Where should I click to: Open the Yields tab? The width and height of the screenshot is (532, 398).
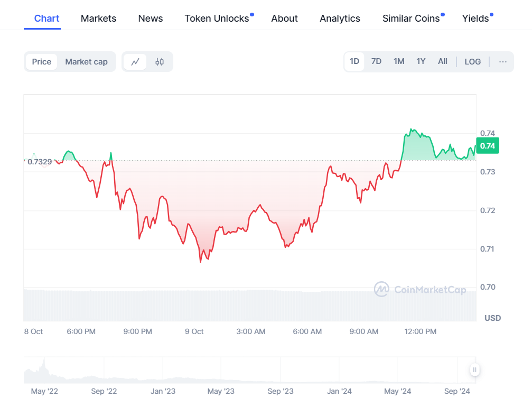pos(475,18)
